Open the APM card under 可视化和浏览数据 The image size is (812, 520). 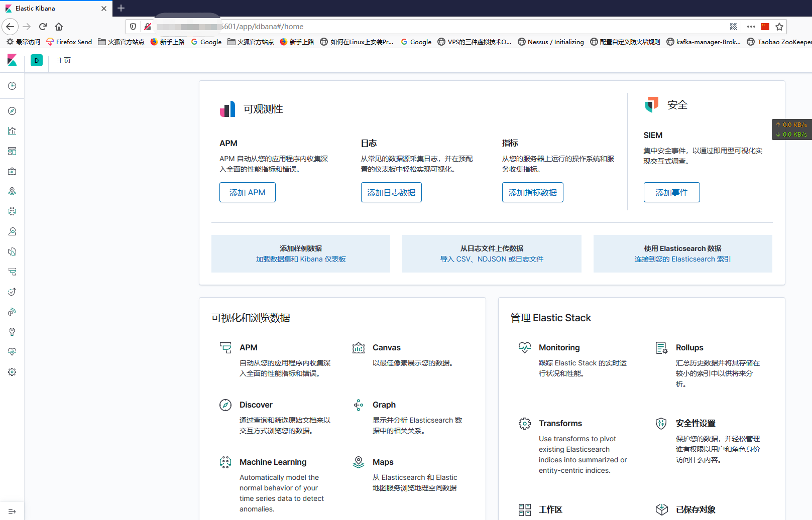pyautogui.click(x=276, y=360)
